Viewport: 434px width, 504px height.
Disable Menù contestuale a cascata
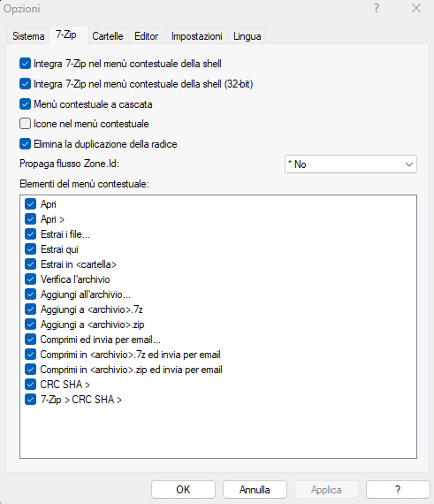25,104
